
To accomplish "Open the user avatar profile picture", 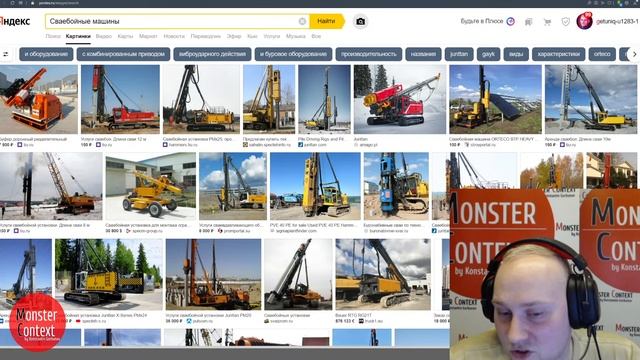I will 584,21.
